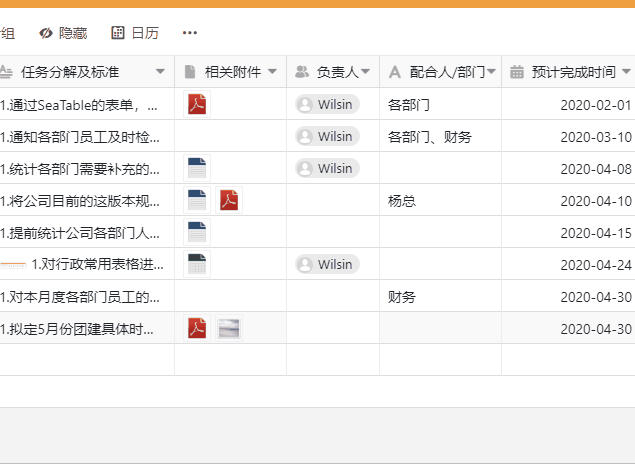Select date cell 2020-04-24
The height and width of the screenshot is (464, 635).
pyautogui.click(x=569, y=264)
